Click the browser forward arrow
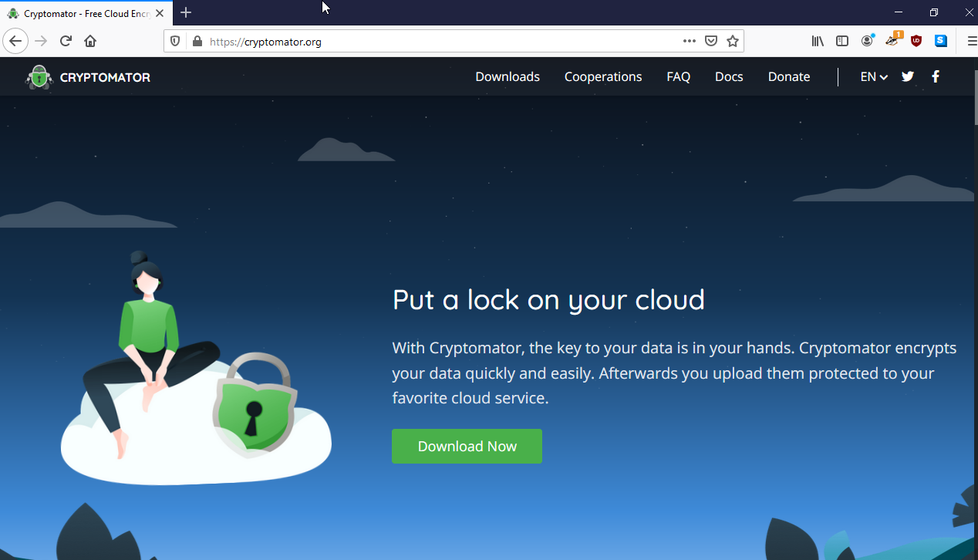 pyautogui.click(x=41, y=42)
